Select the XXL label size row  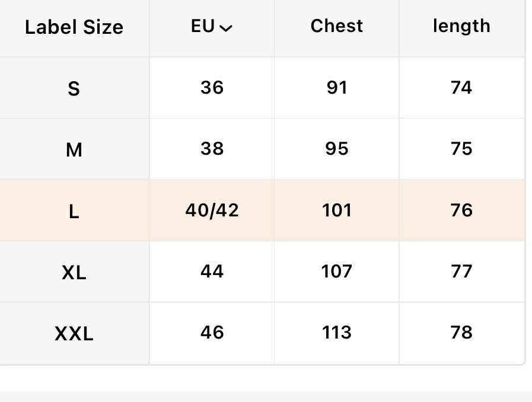(74, 334)
